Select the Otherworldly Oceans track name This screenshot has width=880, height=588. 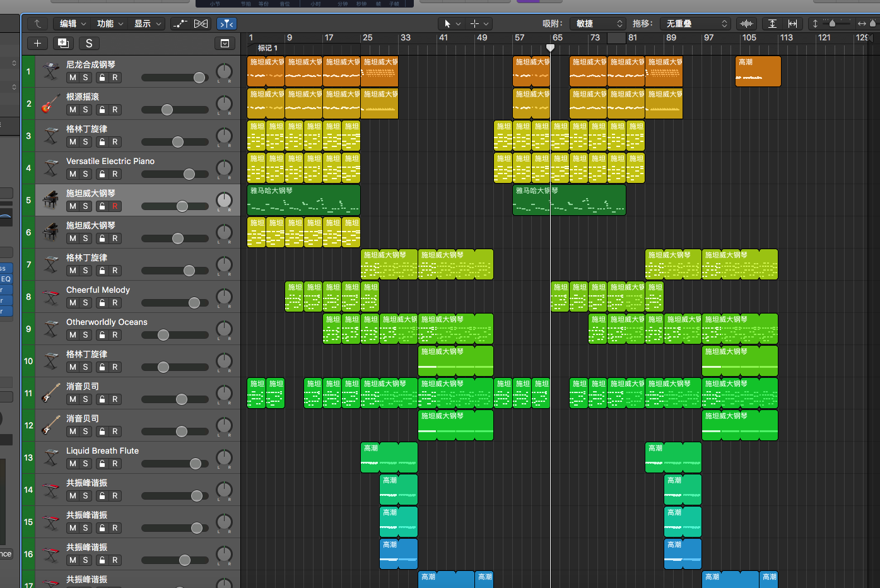pos(107,322)
